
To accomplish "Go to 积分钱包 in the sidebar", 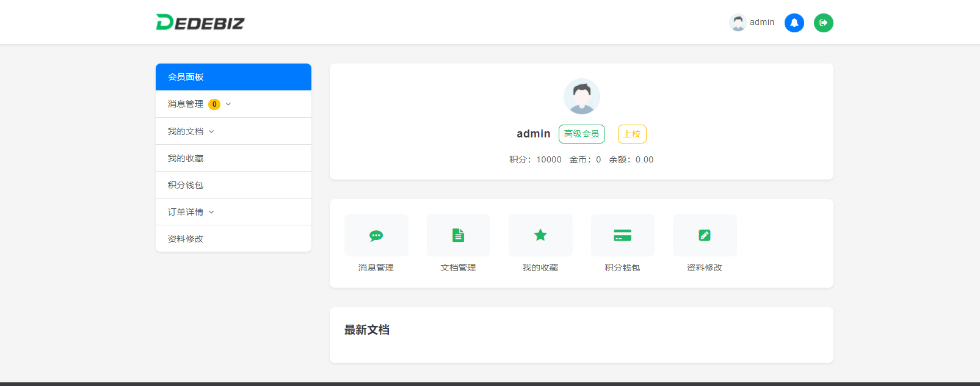I will point(186,185).
